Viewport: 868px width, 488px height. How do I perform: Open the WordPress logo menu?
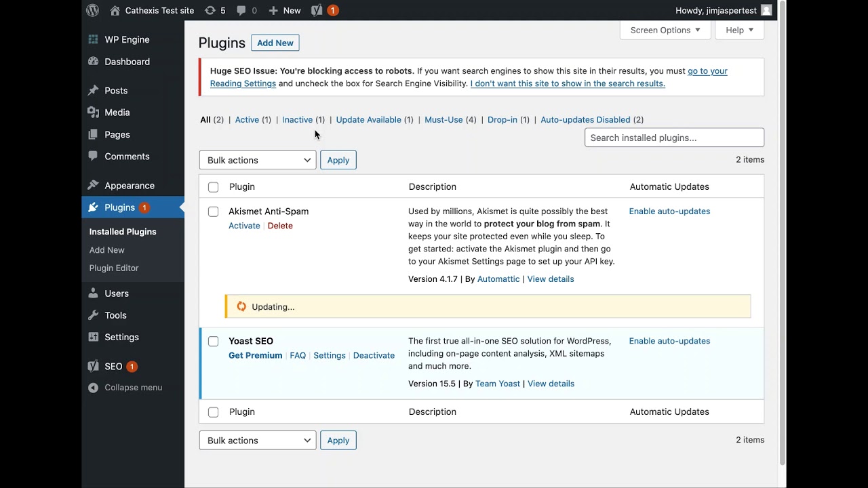tap(93, 10)
